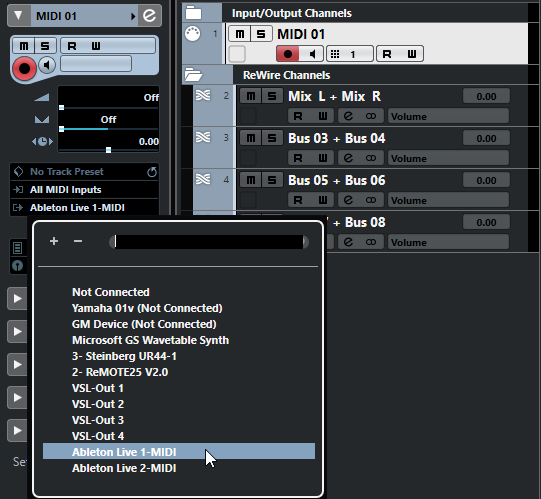This screenshot has width=541, height=499.
Task: Click the record enable button in the inspector
Action: tap(24, 68)
